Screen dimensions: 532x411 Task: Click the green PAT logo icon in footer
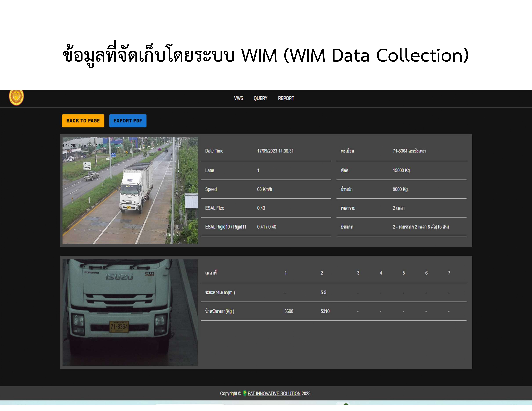245,393
